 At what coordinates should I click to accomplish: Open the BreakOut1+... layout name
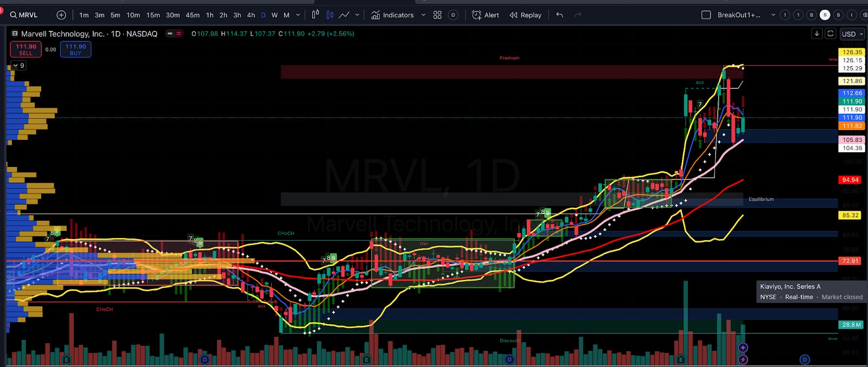(x=739, y=15)
